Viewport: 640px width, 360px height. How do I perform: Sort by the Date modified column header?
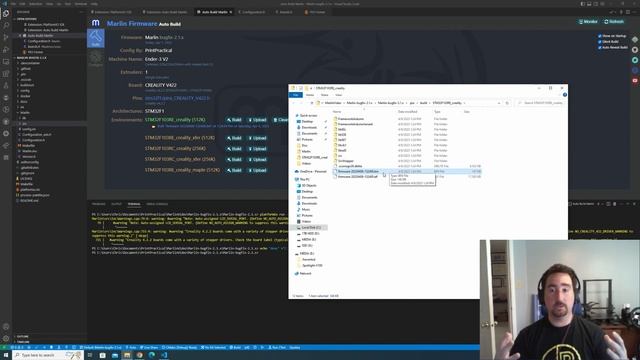(407, 111)
